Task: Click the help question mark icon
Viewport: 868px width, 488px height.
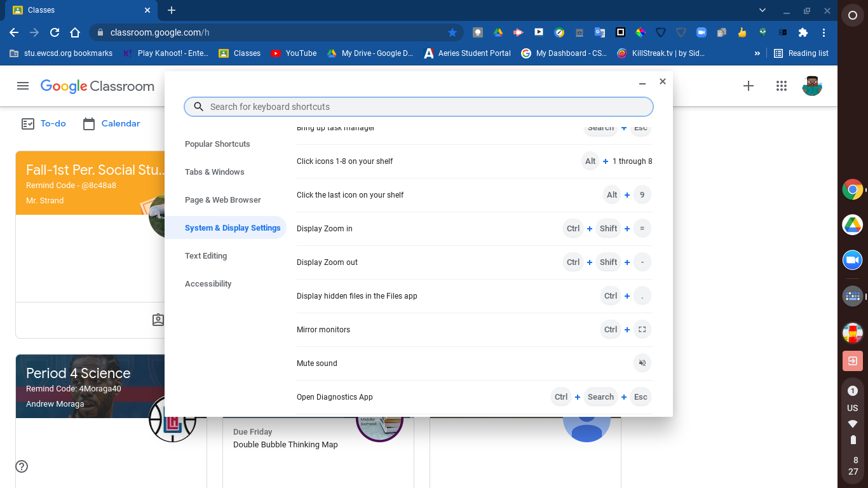Action: 22,466
